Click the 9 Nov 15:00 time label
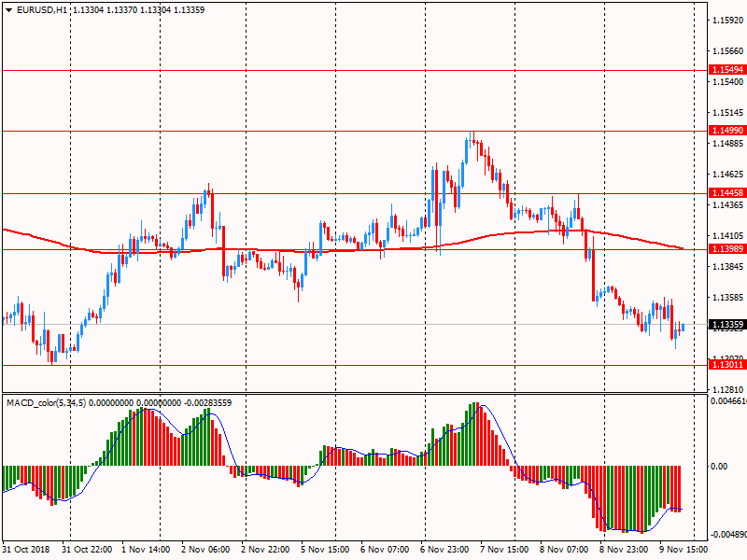 [684, 550]
